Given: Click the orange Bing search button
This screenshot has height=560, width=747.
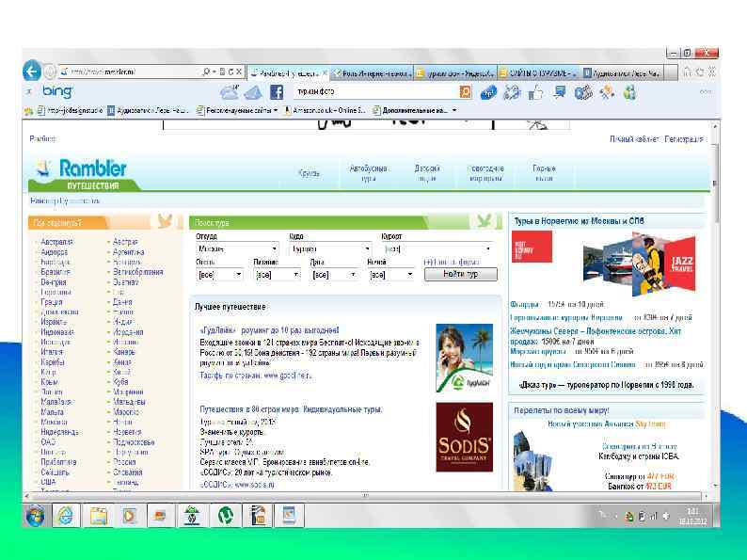Looking at the screenshot, I should pyautogui.click(x=466, y=91).
